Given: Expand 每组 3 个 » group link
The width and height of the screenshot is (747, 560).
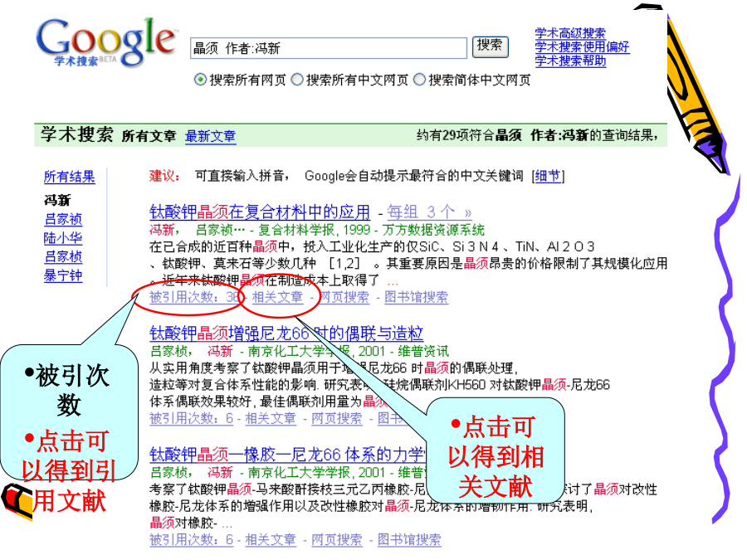Looking at the screenshot, I should pos(429,212).
